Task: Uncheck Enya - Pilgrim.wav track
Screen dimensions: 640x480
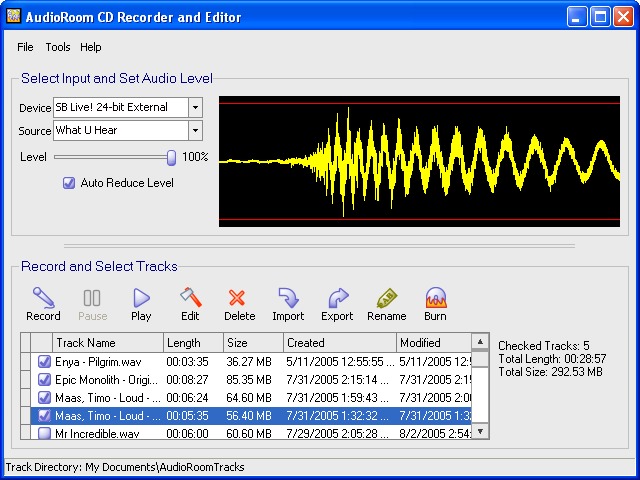Action: click(x=44, y=362)
